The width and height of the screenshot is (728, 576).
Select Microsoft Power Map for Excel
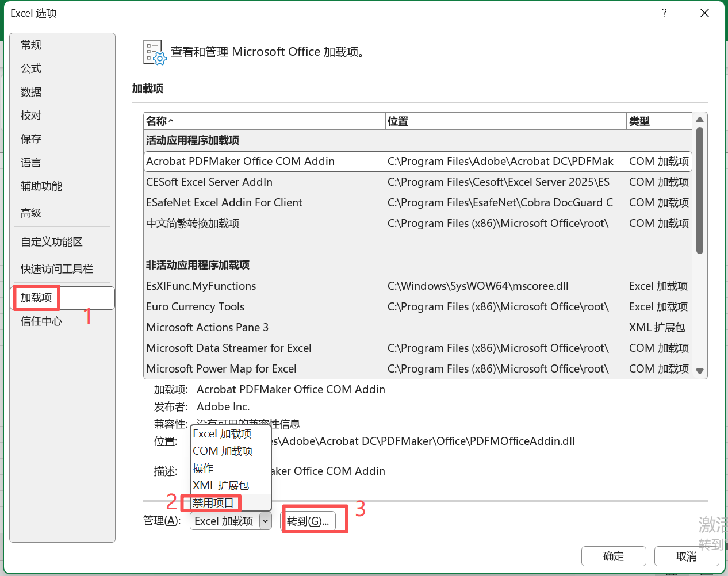coord(417,369)
